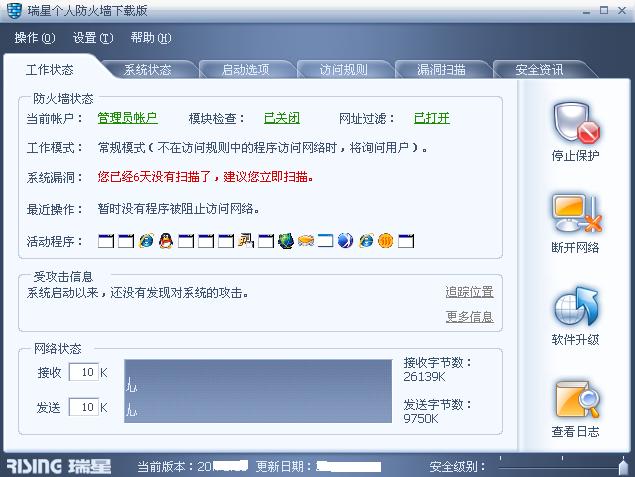The height and width of the screenshot is (477, 635).
Task: Click the RISING 瑞星 logo in the status bar
Action: tap(59, 466)
